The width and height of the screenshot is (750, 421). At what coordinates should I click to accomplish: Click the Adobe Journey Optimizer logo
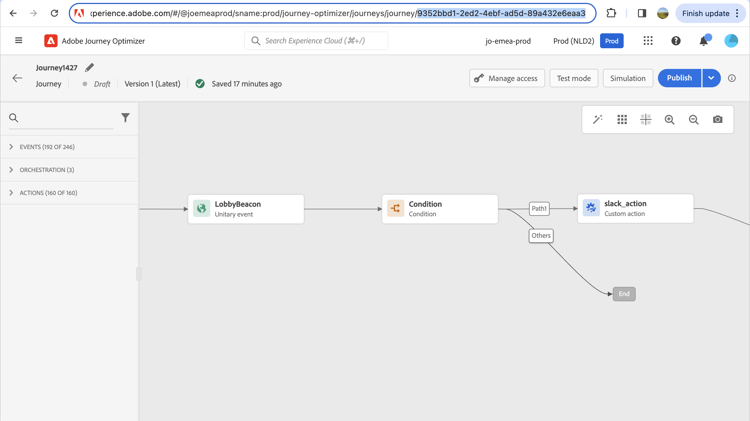(x=51, y=41)
